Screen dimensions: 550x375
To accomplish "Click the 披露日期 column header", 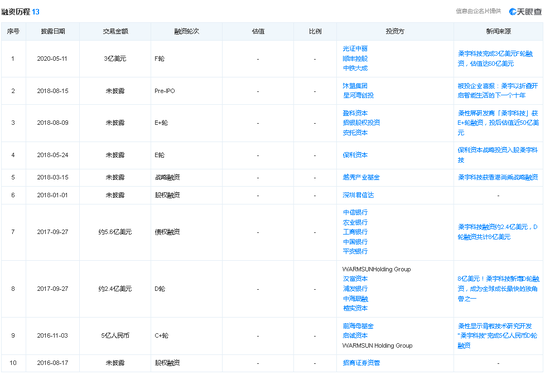I will pos(53,31).
